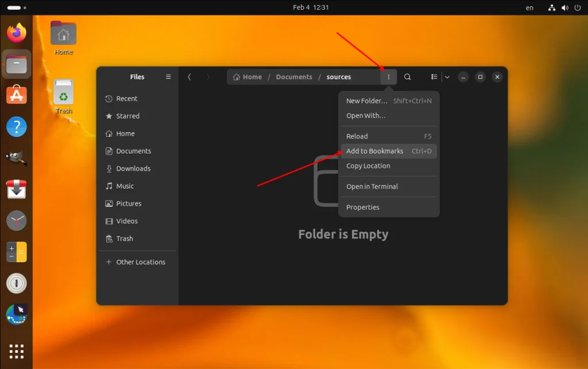Open the three-dot folder menu button
This screenshot has height=369, width=588.
(389, 77)
